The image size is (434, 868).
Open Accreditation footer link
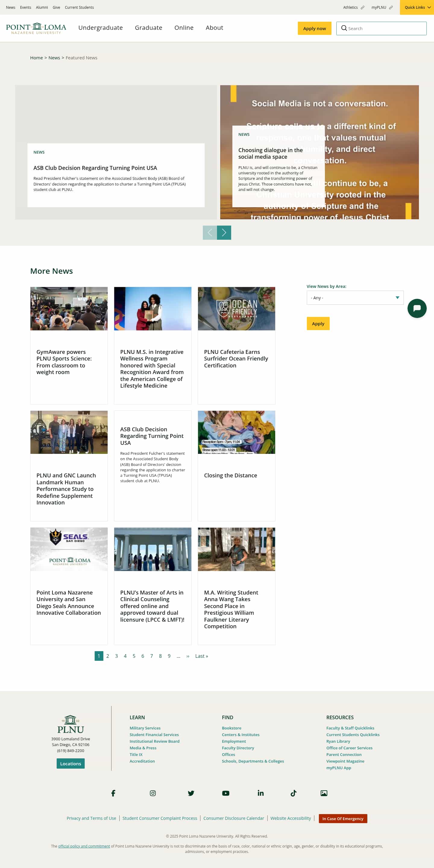142,761
